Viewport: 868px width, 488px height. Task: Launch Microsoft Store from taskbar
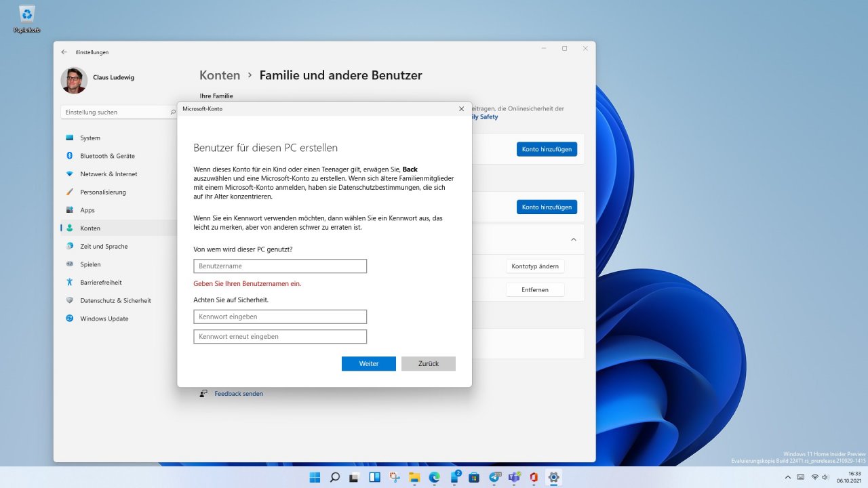pos(474,477)
